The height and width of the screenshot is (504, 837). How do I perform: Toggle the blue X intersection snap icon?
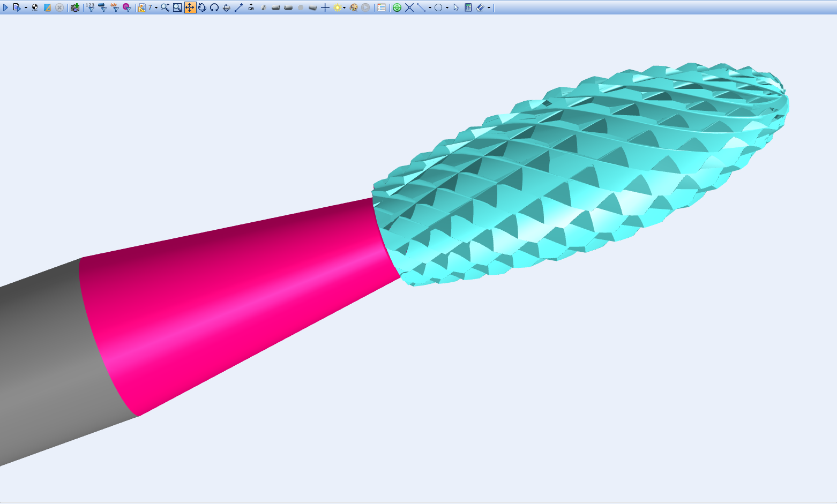pos(409,7)
